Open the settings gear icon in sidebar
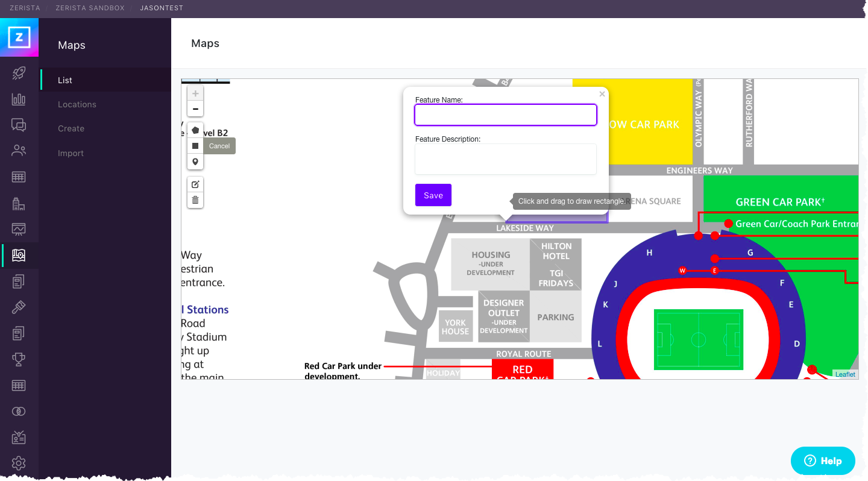 [19, 463]
